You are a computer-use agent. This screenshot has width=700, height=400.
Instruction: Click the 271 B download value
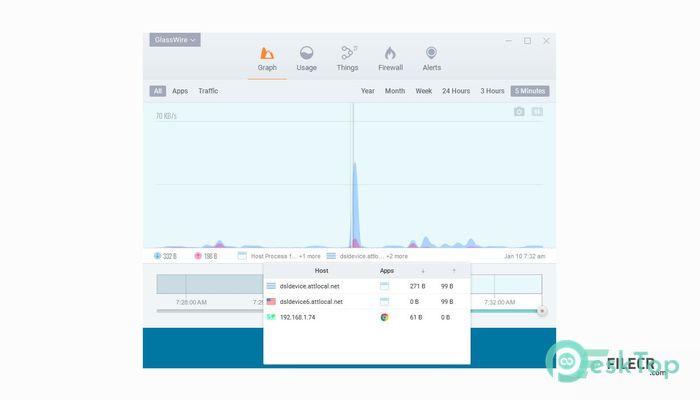pos(417,286)
